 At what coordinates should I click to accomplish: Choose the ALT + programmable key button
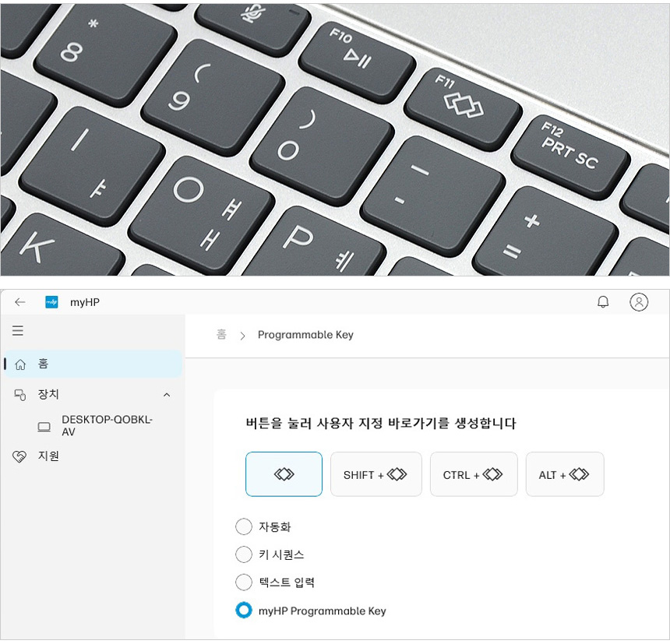(x=565, y=474)
